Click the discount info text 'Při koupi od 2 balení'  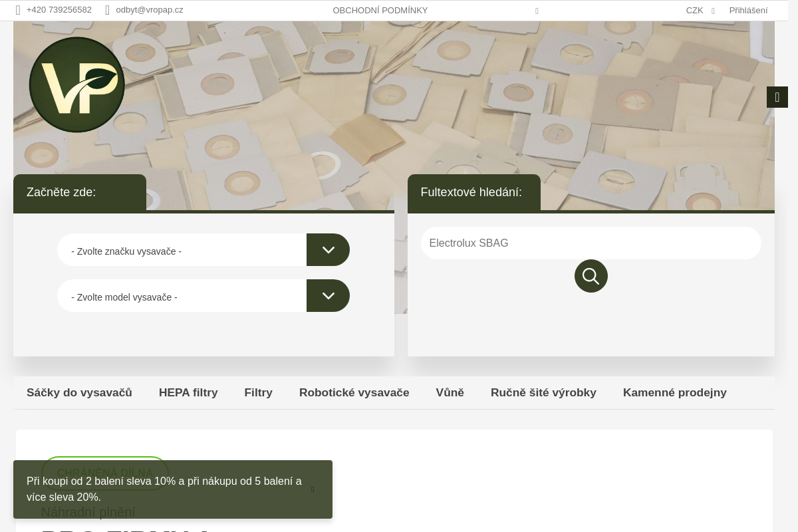(164, 489)
